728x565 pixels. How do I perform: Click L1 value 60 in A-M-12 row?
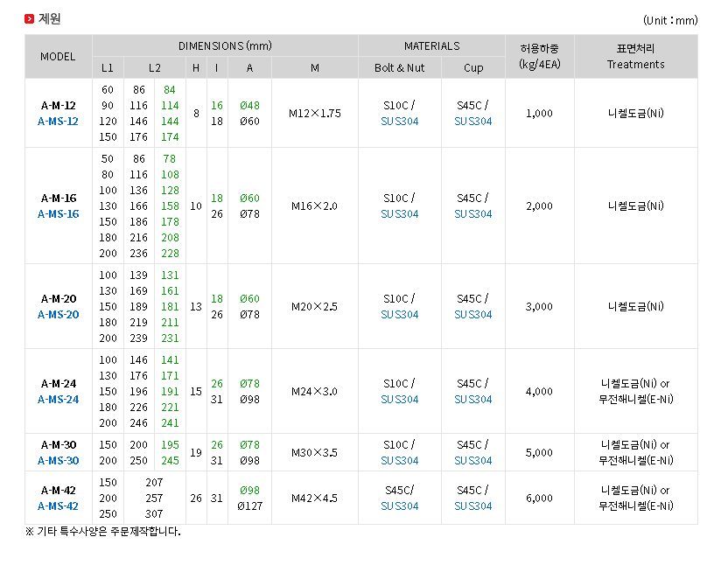click(108, 89)
